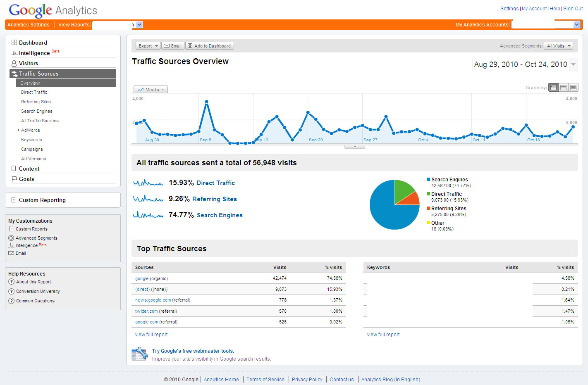Open the Export dropdown menu
This screenshot has height=385, width=588.
point(148,46)
